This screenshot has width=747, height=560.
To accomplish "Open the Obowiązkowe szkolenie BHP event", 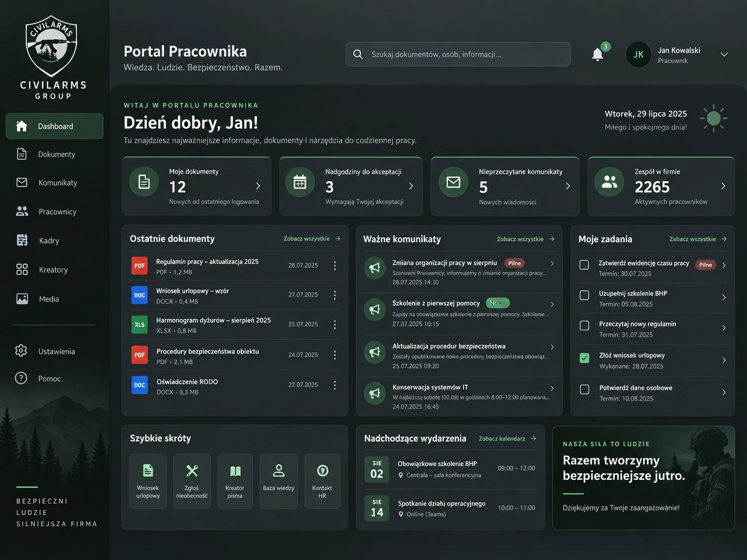I will pyautogui.click(x=450, y=469).
